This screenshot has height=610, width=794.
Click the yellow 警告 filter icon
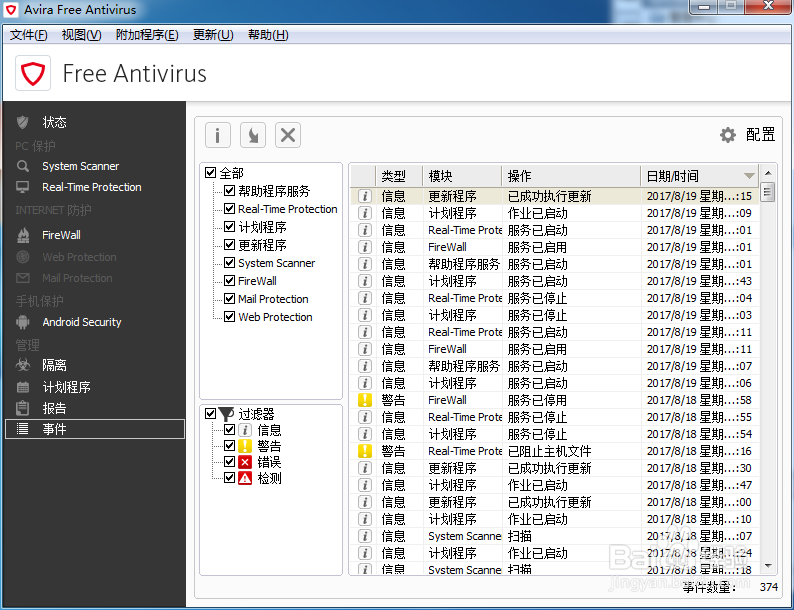[245, 445]
